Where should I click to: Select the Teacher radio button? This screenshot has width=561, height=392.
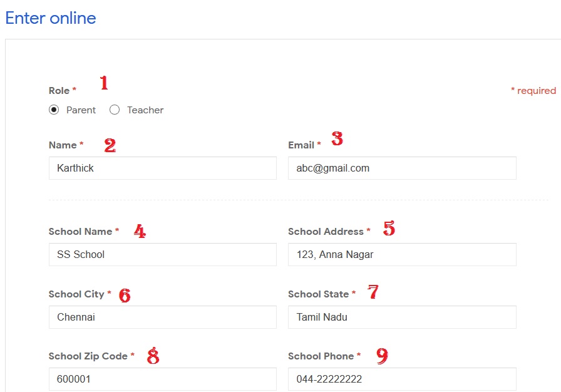tap(115, 110)
